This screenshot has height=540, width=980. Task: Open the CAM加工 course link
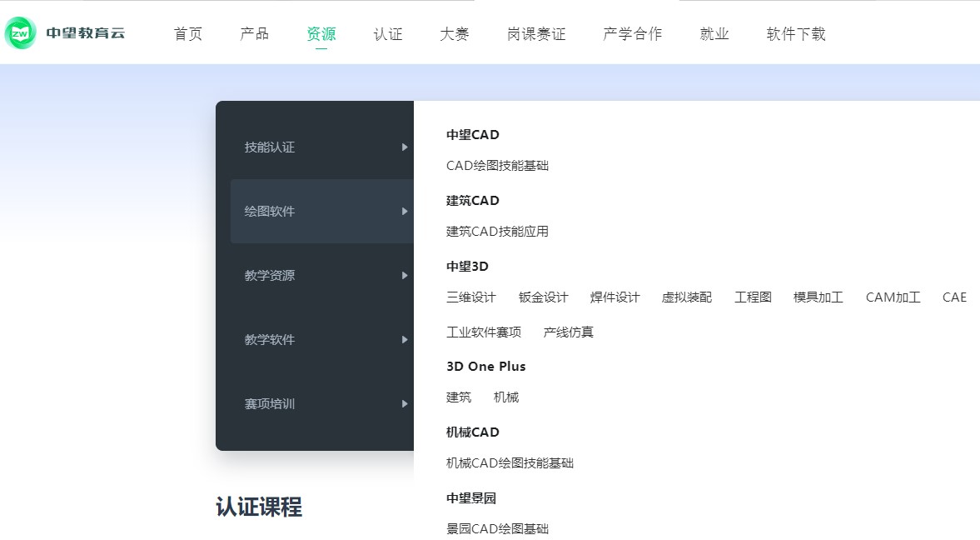point(893,297)
